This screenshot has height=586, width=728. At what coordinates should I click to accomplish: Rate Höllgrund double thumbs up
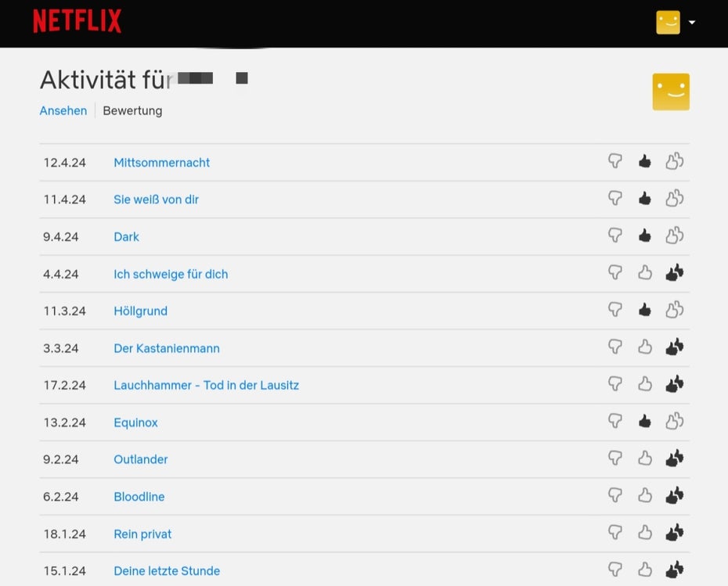[675, 310]
